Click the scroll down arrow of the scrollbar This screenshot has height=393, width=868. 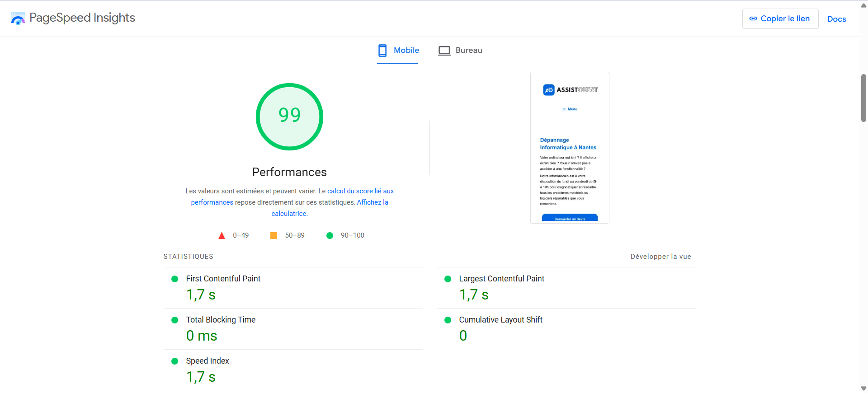click(x=863, y=388)
